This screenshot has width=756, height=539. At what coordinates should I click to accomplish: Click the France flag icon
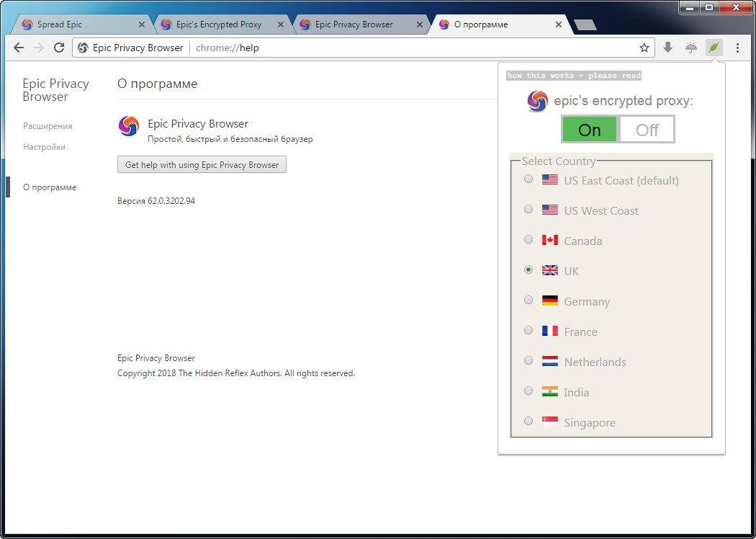[549, 331]
